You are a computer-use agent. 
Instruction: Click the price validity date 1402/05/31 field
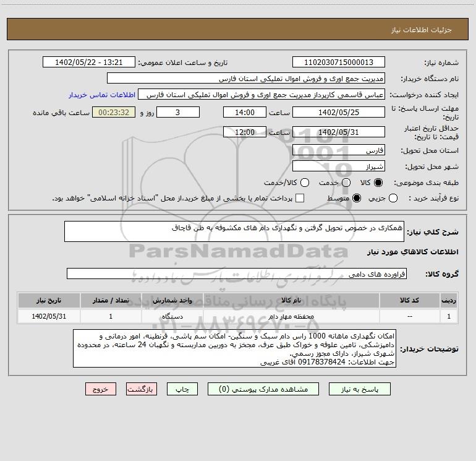pos(339,132)
